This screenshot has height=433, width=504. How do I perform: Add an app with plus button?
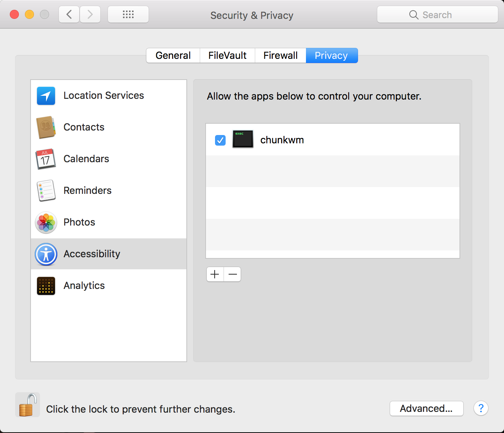(215, 274)
